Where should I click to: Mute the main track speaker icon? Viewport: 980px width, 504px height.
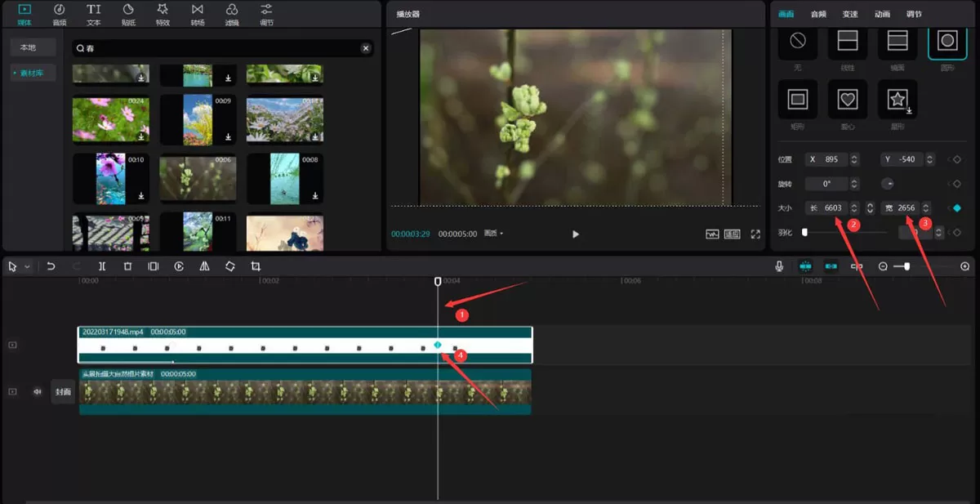37,391
